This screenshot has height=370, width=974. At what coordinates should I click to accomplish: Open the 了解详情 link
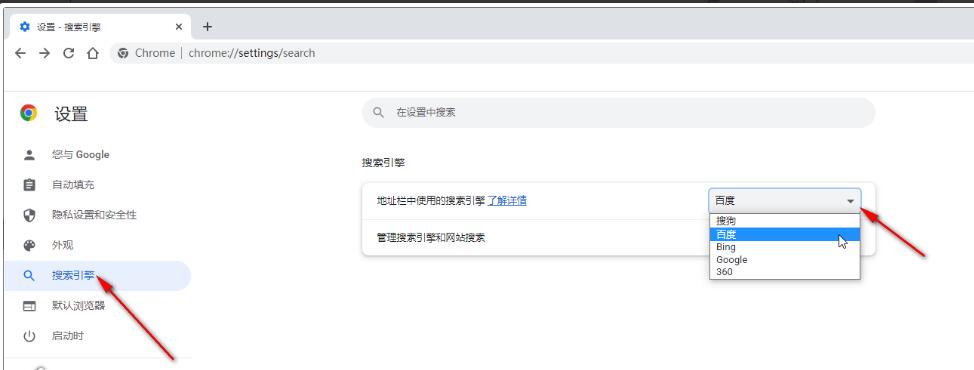507,201
